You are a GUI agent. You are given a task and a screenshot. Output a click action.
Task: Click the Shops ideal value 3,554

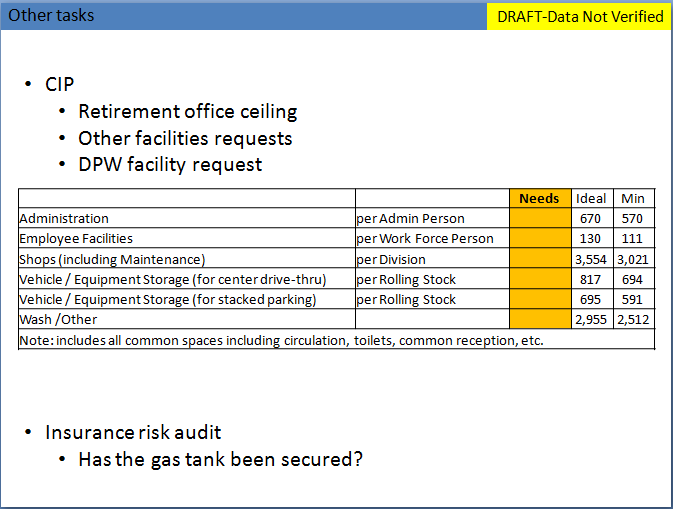pos(591,259)
